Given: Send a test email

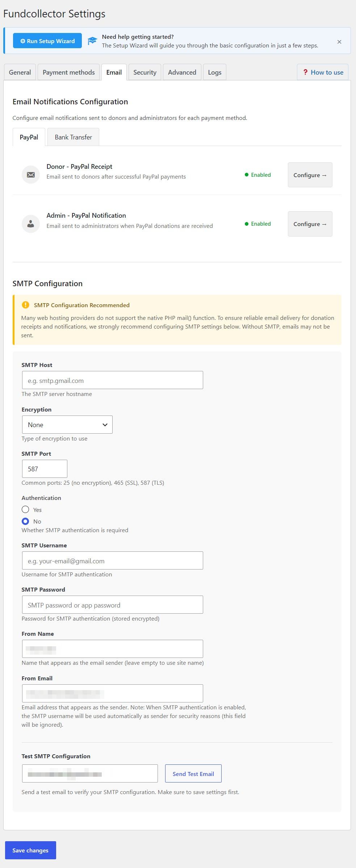Looking at the screenshot, I should click(x=193, y=773).
